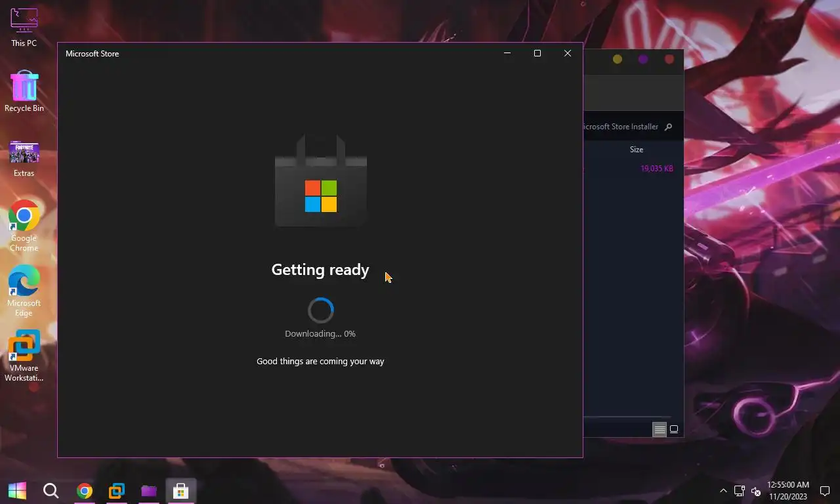Click the red circle in the Explorer window
This screenshot has width=840, height=504.
click(669, 59)
